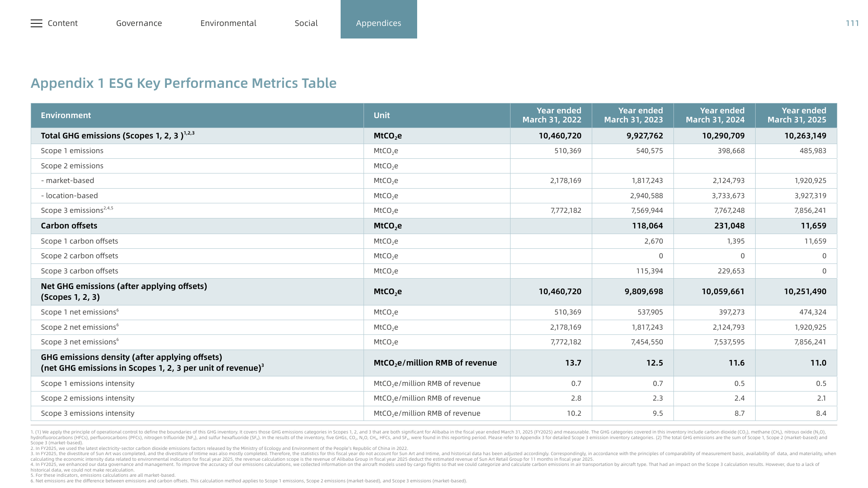
Task: Click the Environment column header
Action: 66,116
